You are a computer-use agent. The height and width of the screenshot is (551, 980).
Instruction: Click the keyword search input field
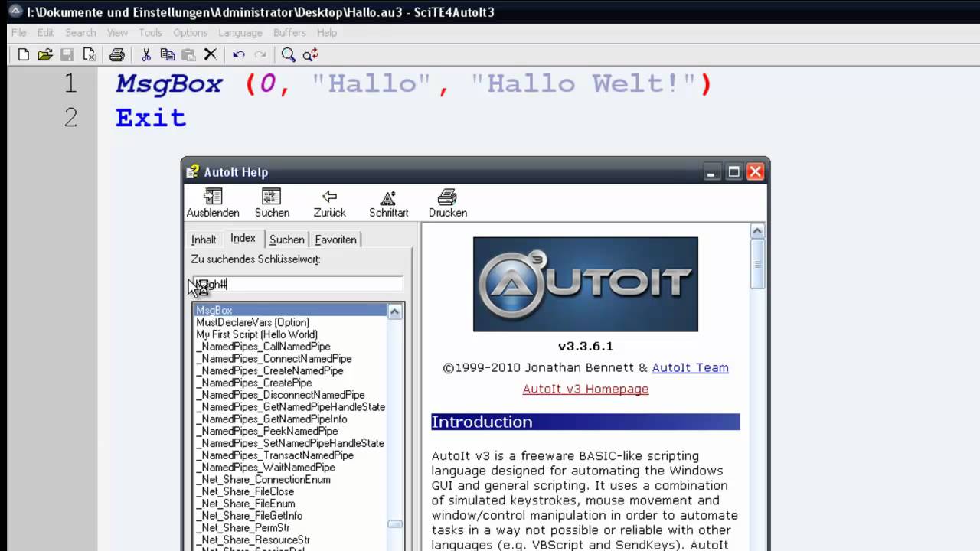point(297,284)
